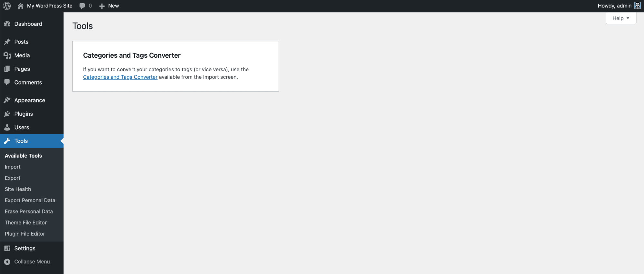Follow the Categories and Tags Converter link
This screenshot has width=644, height=274.
(x=120, y=77)
